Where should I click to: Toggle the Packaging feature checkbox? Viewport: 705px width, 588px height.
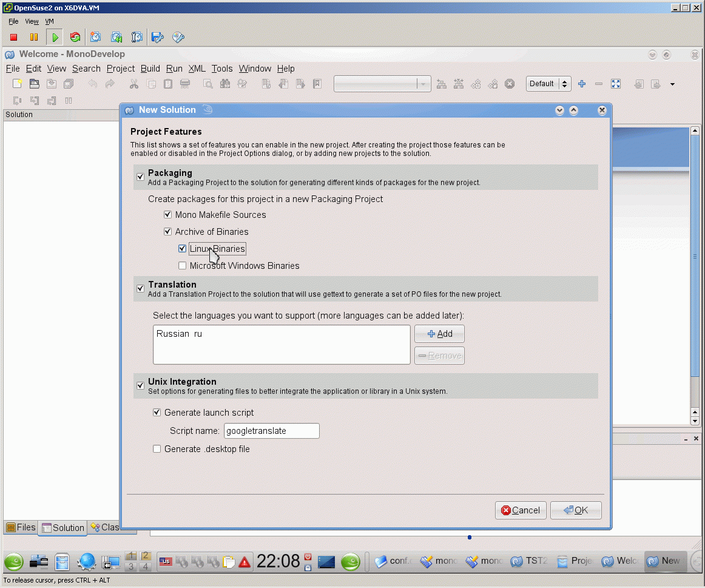[x=140, y=177]
